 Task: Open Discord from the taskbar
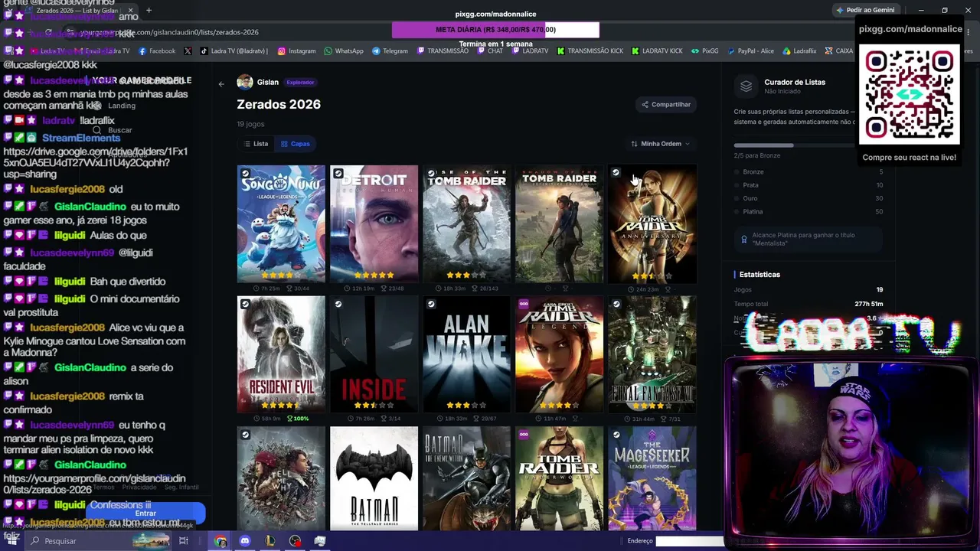pyautogui.click(x=245, y=541)
